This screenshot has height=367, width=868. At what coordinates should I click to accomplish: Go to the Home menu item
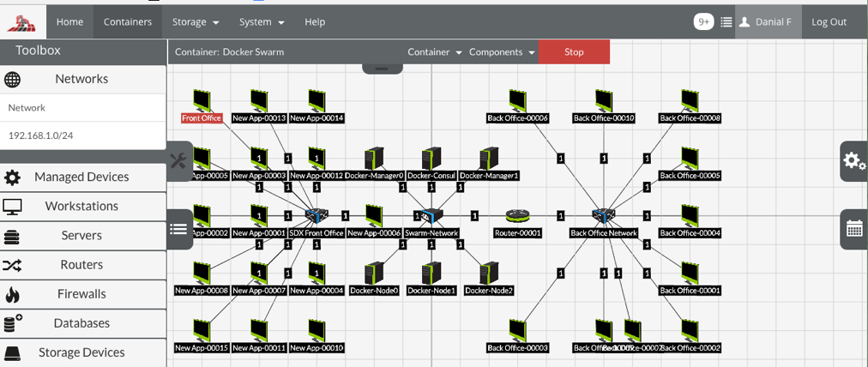click(69, 22)
